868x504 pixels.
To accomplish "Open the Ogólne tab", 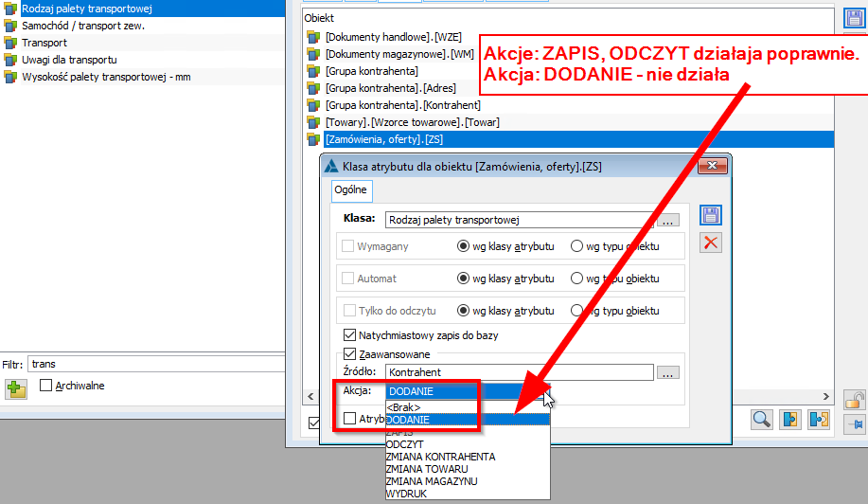I will [351, 190].
